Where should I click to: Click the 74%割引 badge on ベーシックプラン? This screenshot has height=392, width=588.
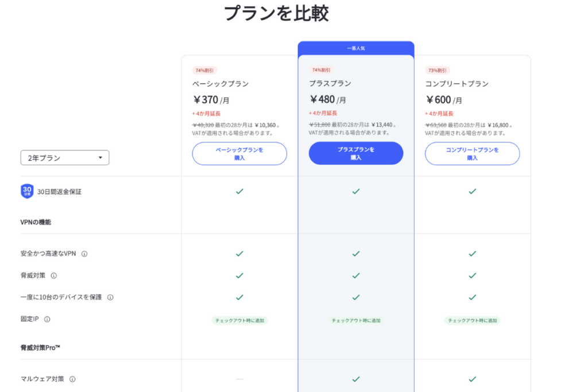point(204,71)
